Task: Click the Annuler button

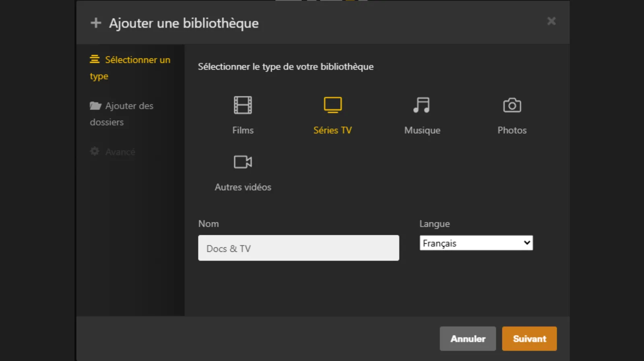Action: (467, 339)
